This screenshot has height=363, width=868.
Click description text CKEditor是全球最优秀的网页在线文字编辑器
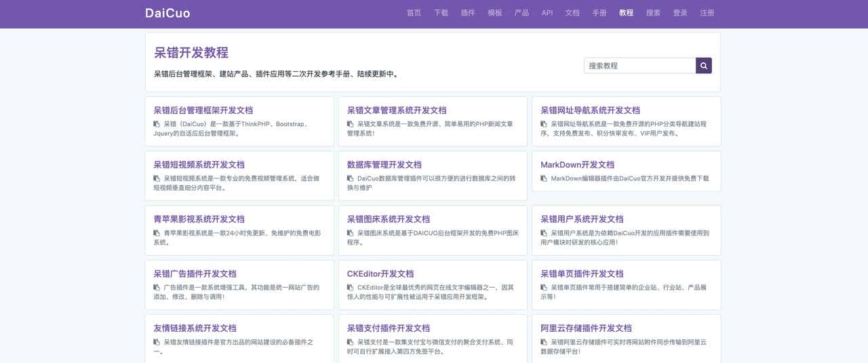tap(430, 292)
